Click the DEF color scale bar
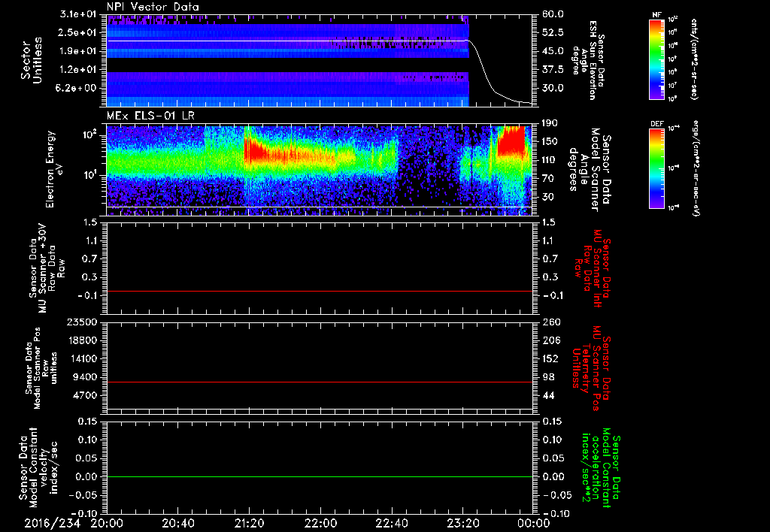 coord(657,169)
